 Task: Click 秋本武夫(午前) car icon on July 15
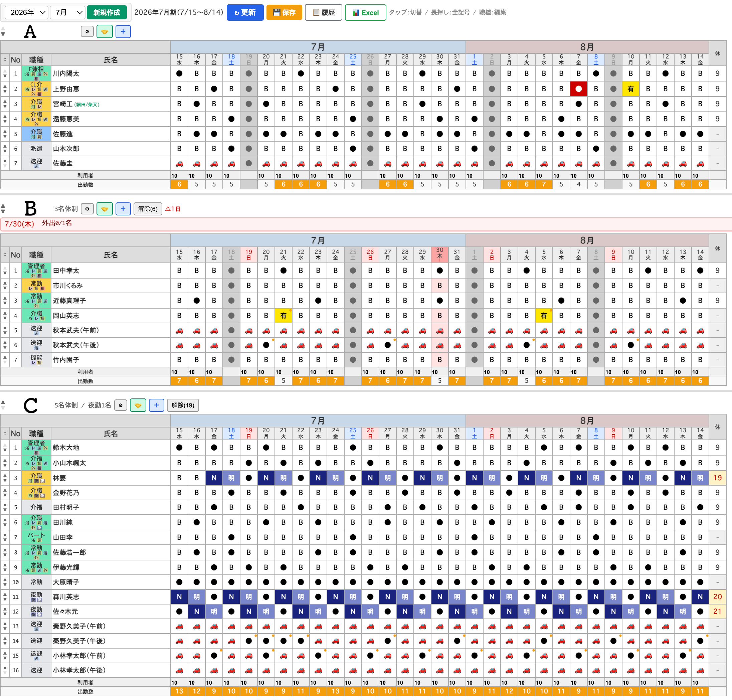[179, 330]
